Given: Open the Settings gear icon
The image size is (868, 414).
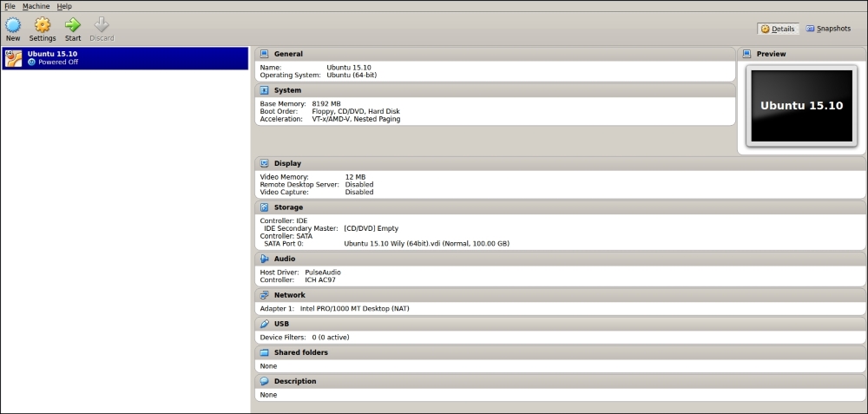Looking at the screenshot, I should click(x=43, y=25).
